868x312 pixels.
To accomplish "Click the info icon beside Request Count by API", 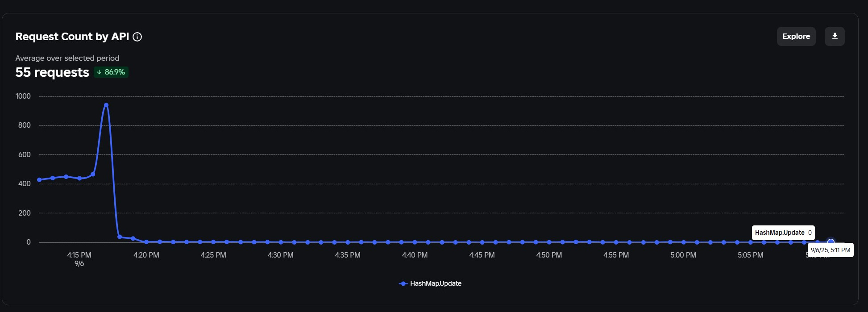I will coord(137,37).
